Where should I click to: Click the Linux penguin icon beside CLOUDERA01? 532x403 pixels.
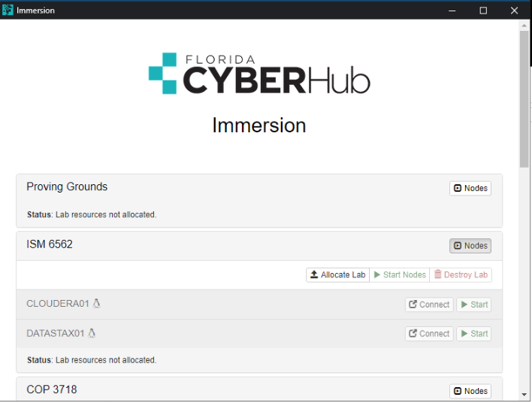[97, 303]
